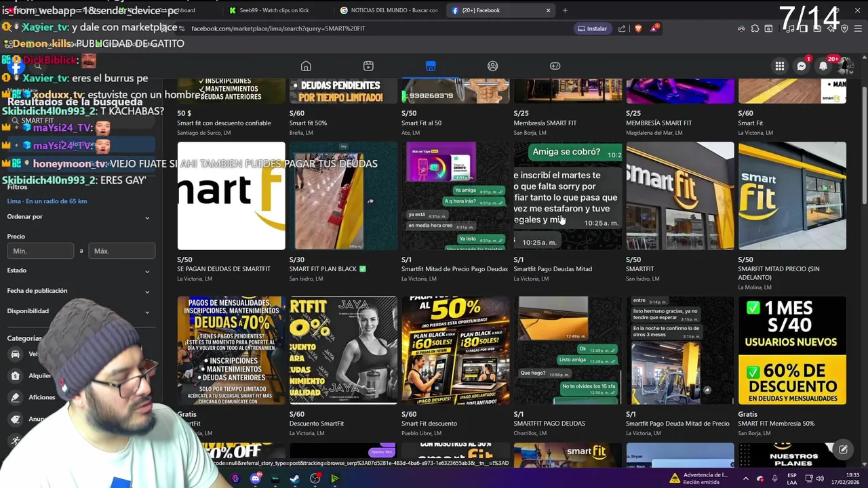Open a new browser tab
Viewport: 868px width, 488px height.
(565, 10)
